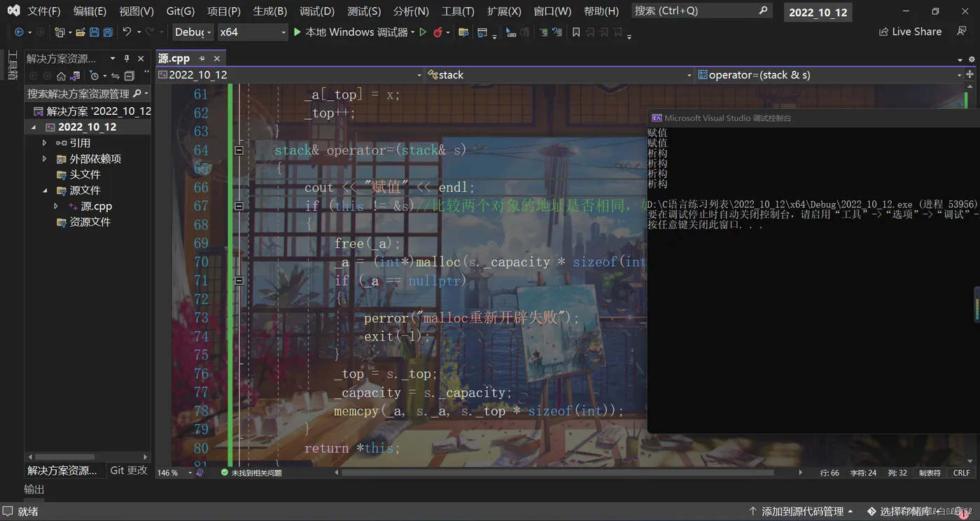
Task: Click the Hot Reload flame icon
Action: (x=438, y=32)
